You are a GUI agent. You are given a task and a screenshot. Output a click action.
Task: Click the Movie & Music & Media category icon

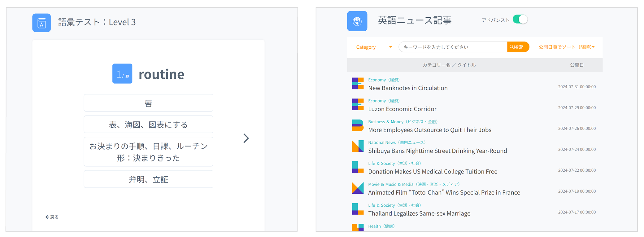tap(358, 188)
